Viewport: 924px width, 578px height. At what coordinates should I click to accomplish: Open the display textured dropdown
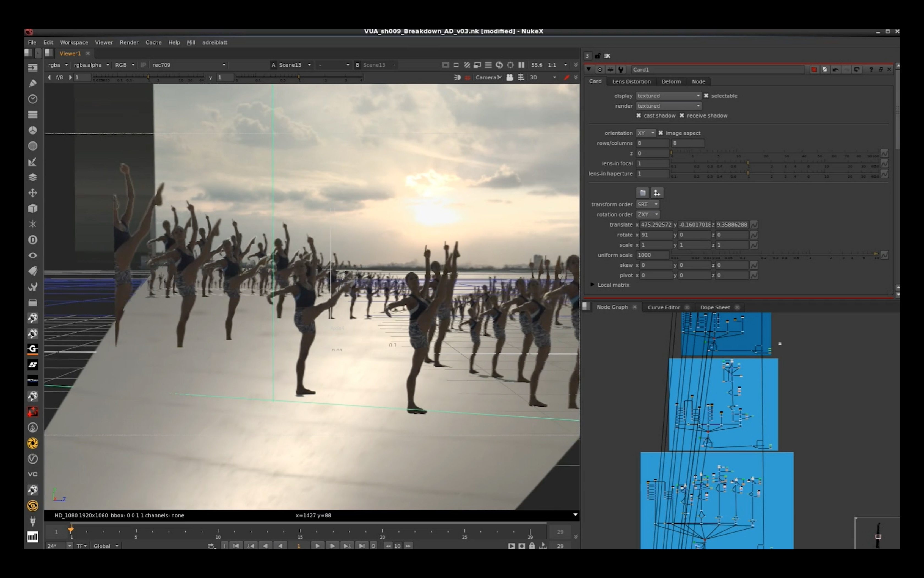pyautogui.click(x=669, y=96)
